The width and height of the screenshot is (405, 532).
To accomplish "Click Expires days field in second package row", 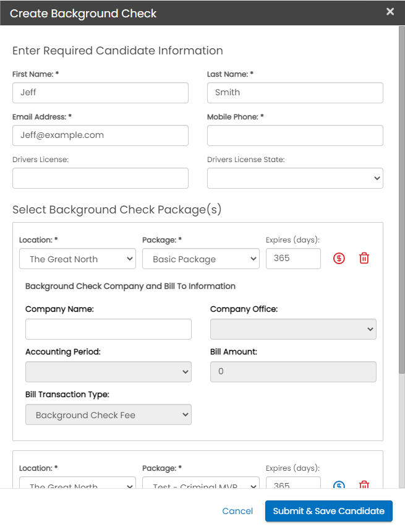I will [293, 483].
